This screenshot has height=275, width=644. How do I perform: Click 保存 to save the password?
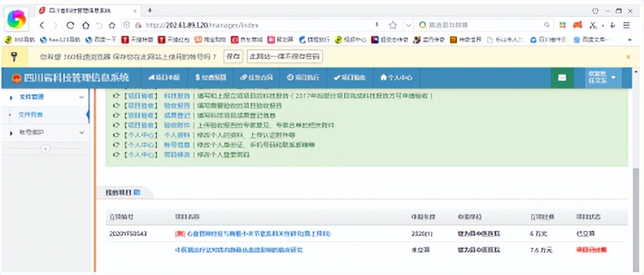point(233,56)
